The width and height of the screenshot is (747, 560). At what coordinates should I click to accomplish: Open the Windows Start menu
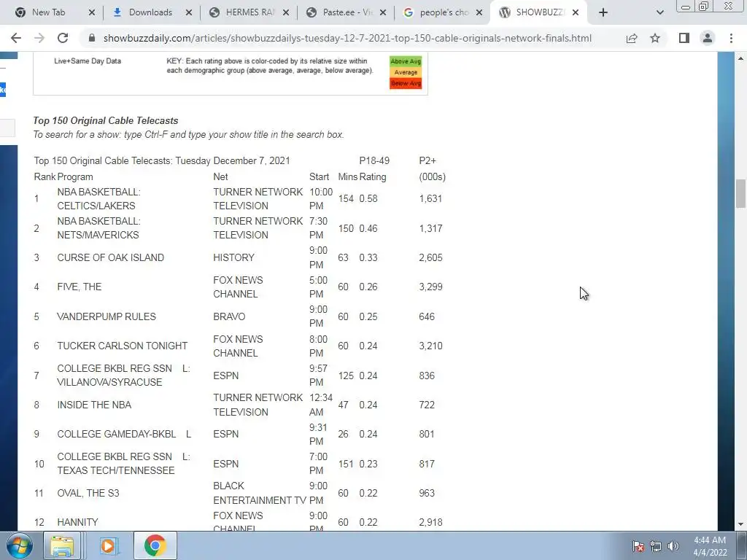click(20, 545)
